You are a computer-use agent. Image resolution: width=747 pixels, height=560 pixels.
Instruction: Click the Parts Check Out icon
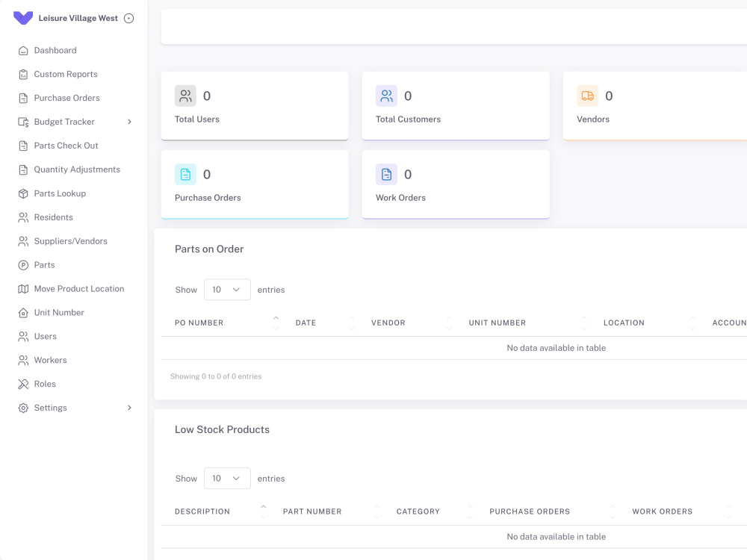click(x=23, y=146)
